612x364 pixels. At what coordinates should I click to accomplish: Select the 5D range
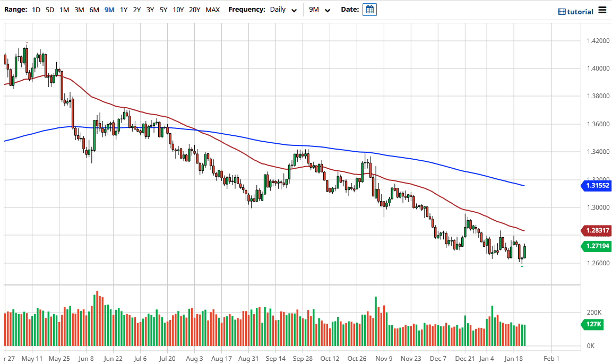coord(49,9)
